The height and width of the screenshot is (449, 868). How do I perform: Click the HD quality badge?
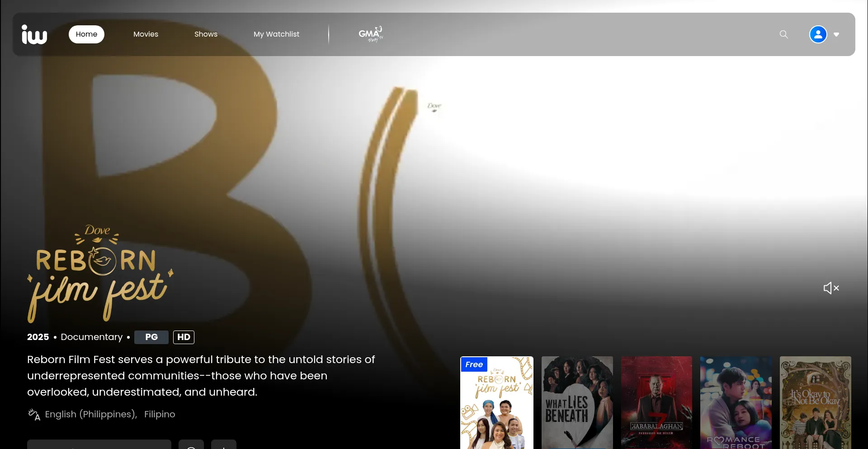coord(184,337)
